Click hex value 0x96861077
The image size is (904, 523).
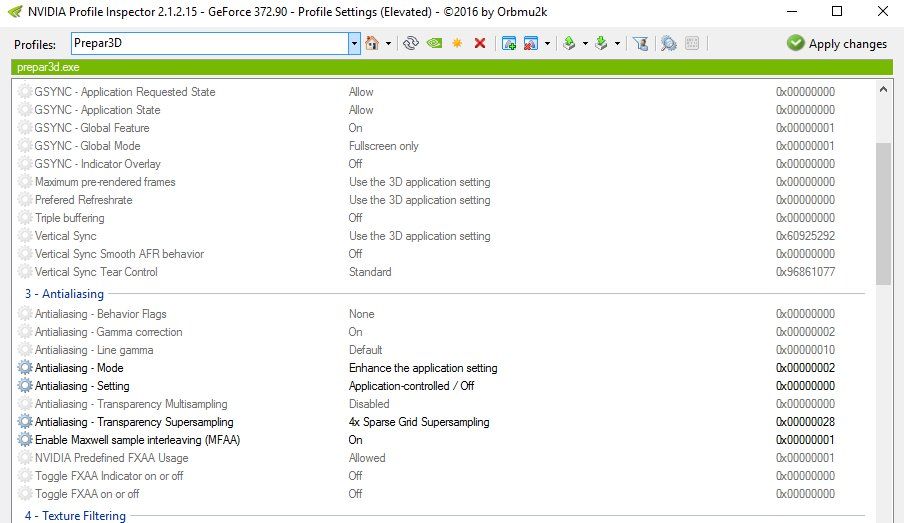(805, 272)
